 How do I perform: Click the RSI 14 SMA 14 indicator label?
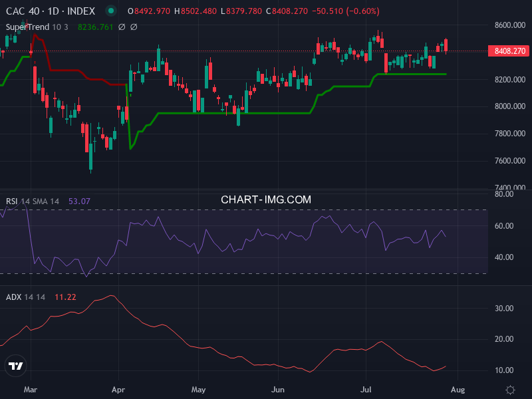point(33,201)
